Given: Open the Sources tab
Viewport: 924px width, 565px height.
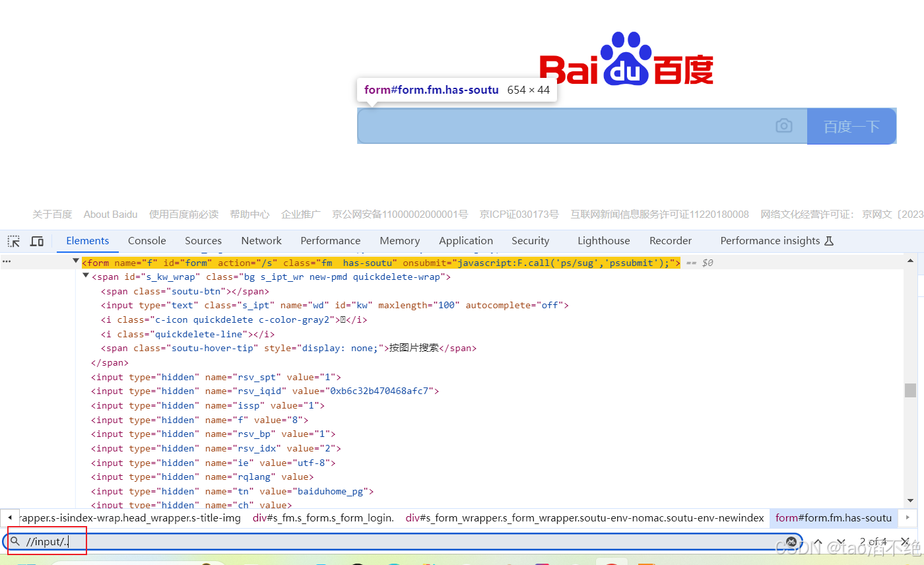Looking at the screenshot, I should [x=203, y=241].
